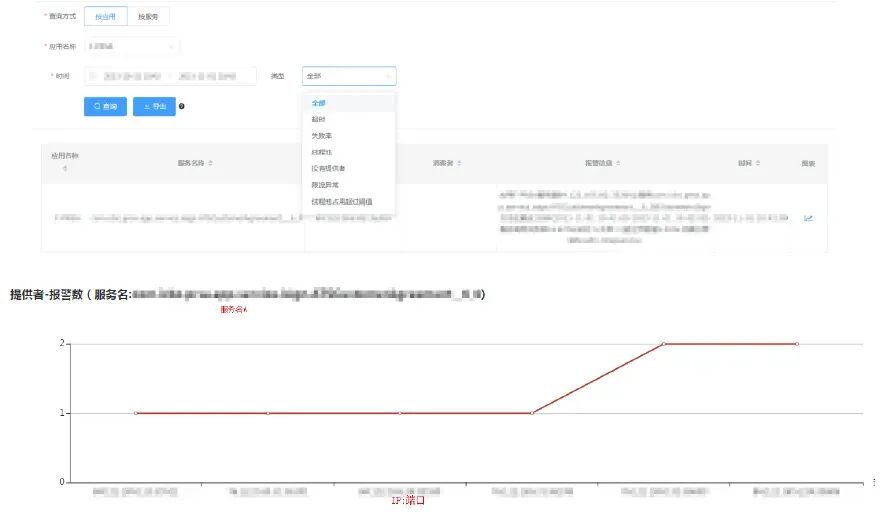Click the blue 查询 search button
Image resolution: width=895 pixels, height=528 pixels.
click(105, 106)
